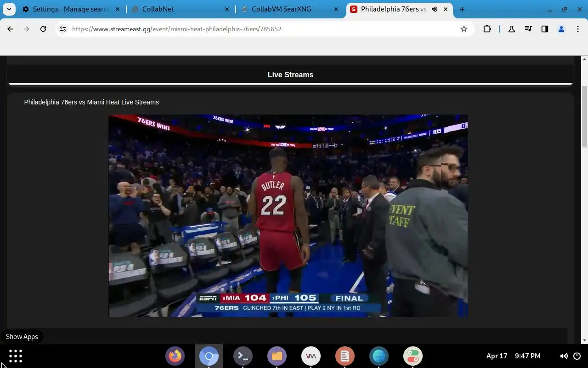
Task: Click Philadelphia 76ers vs Miami Heat text
Action: click(x=91, y=102)
